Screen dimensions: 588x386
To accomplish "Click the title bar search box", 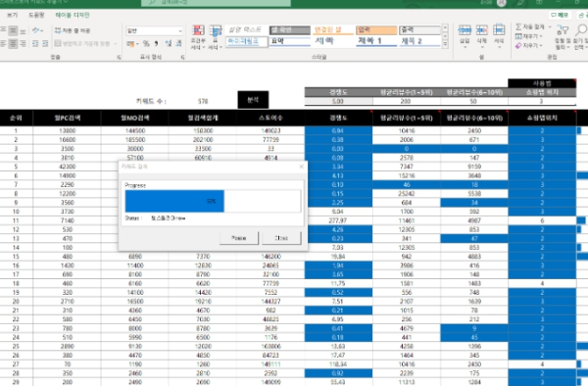I will tap(216, 3).
